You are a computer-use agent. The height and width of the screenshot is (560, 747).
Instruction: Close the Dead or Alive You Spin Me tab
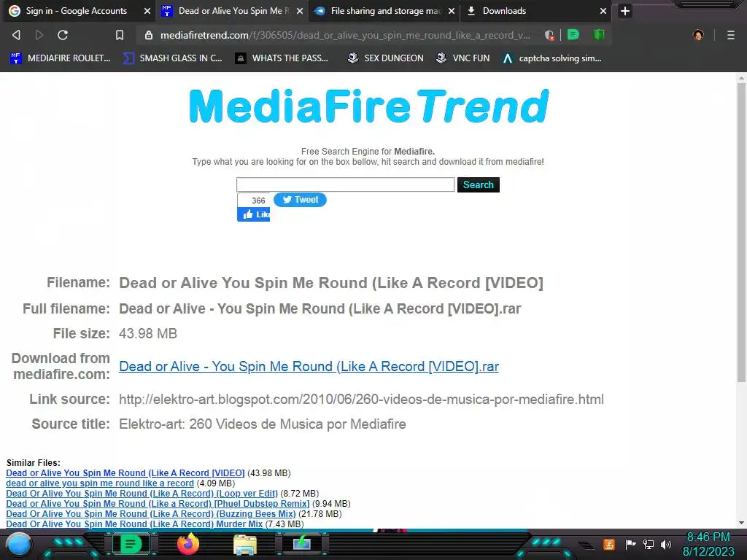tap(300, 11)
